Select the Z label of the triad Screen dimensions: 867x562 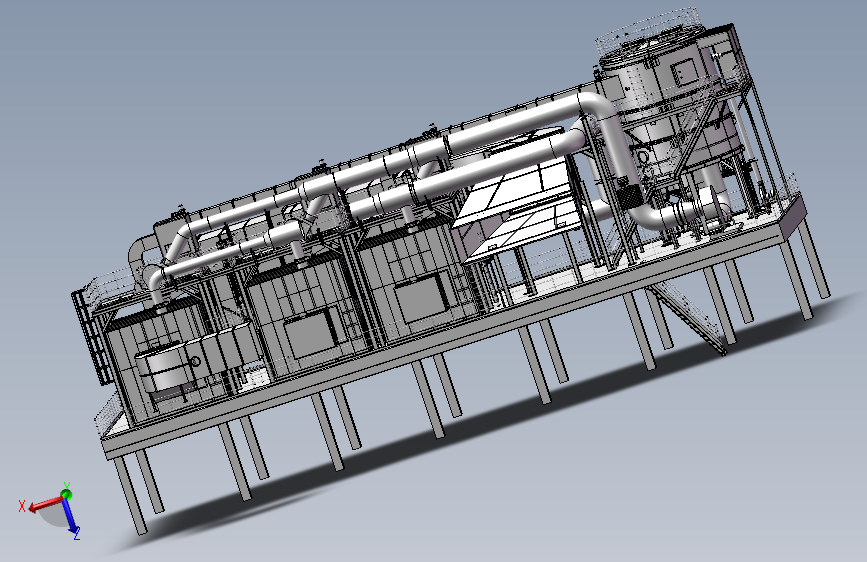[x=77, y=533]
